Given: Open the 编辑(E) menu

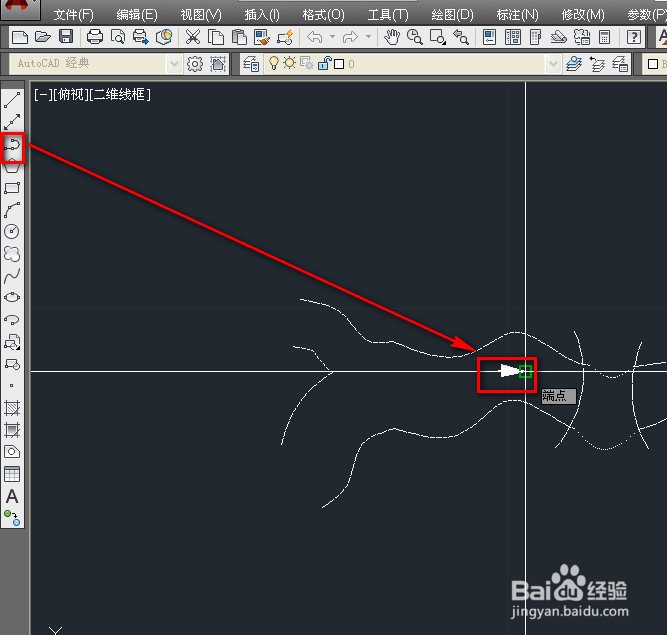Looking at the screenshot, I should tap(137, 15).
